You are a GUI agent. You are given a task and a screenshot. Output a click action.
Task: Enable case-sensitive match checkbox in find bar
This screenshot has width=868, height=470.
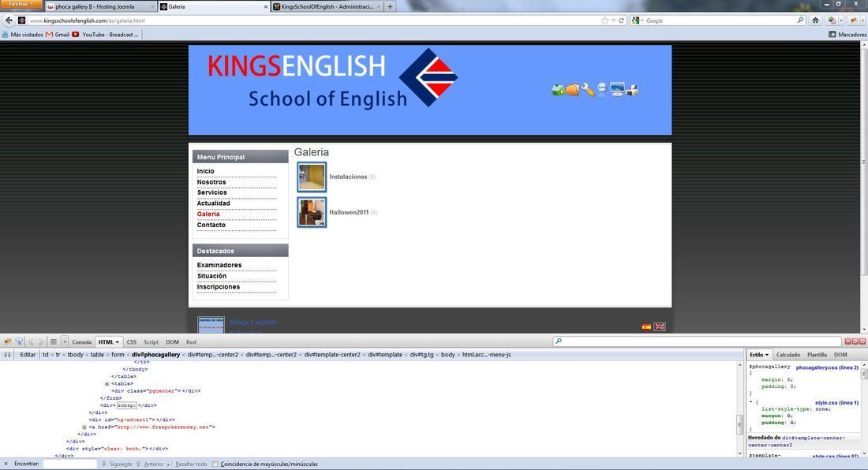[215, 464]
